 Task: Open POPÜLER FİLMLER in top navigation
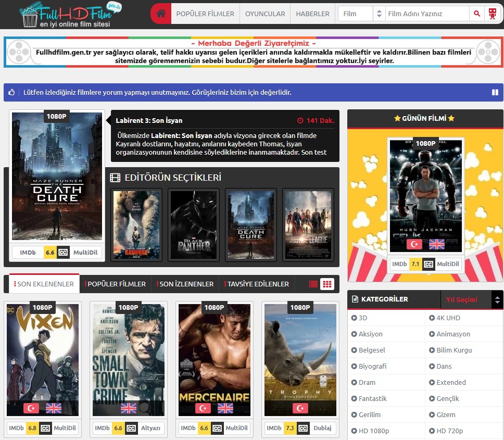(205, 14)
